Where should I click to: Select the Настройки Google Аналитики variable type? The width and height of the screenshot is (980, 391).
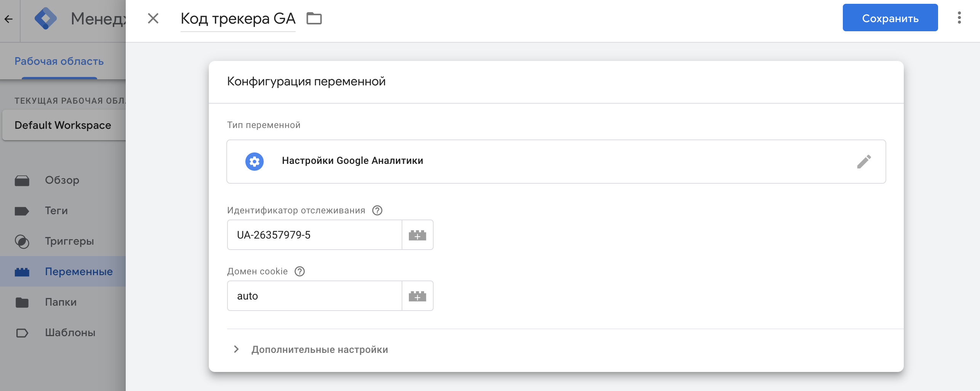[556, 162]
